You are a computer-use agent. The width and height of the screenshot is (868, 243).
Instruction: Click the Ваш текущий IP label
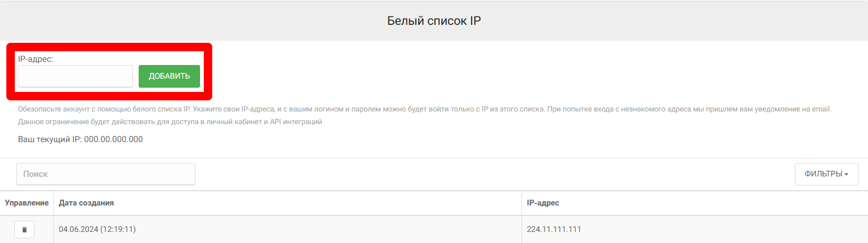(x=50, y=139)
